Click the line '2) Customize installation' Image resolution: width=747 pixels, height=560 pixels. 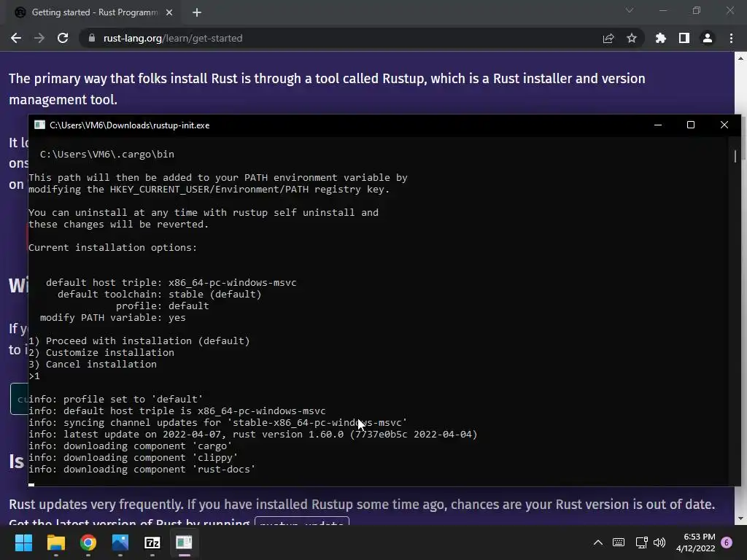[101, 353]
